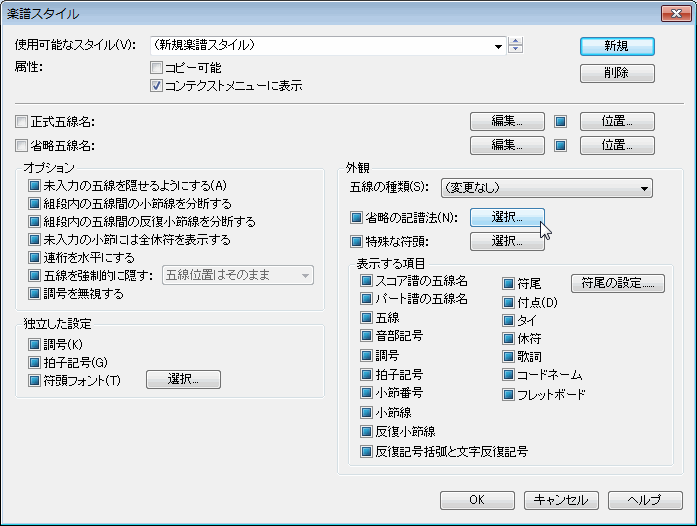Toggle 連桁を水平にする option
Screen dimensions: 697x526
(x=34, y=257)
